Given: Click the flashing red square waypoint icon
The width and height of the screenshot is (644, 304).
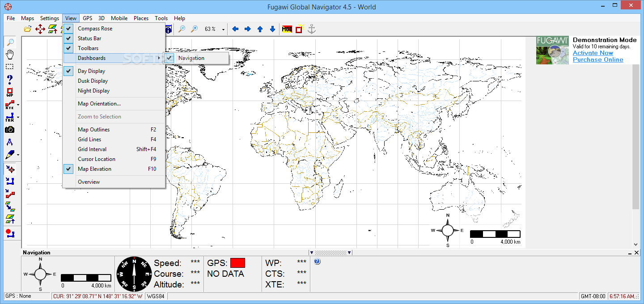Looking at the screenshot, I should click(x=299, y=29).
